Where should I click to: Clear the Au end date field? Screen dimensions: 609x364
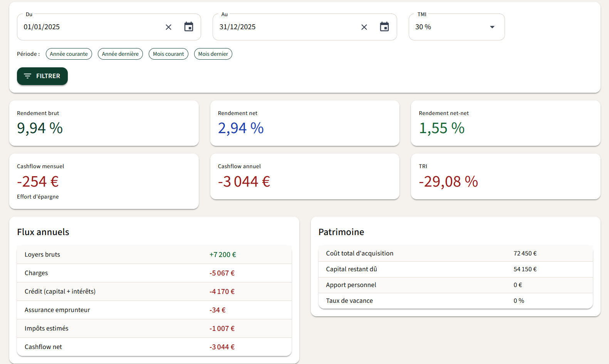364,27
